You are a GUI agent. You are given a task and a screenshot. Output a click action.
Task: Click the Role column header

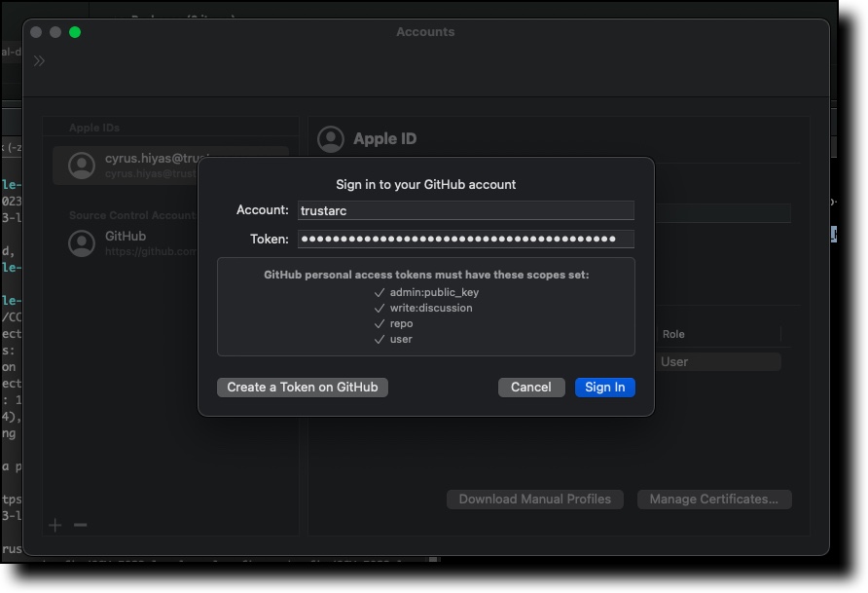pyautogui.click(x=673, y=334)
